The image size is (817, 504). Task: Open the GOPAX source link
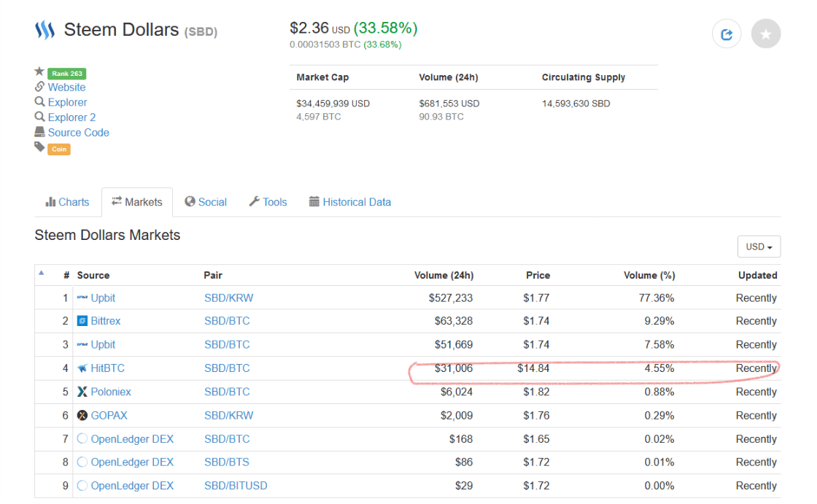(x=109, y=416)
